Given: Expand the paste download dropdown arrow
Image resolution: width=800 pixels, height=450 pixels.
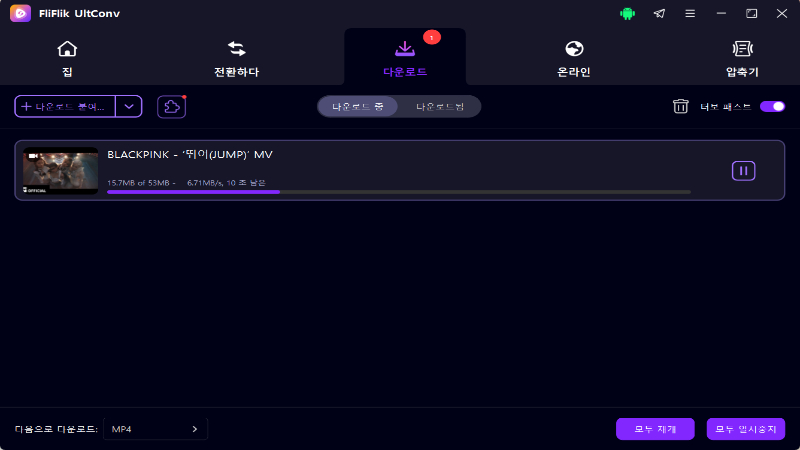Looking at the screenshot, I should [x=129, y=107].
